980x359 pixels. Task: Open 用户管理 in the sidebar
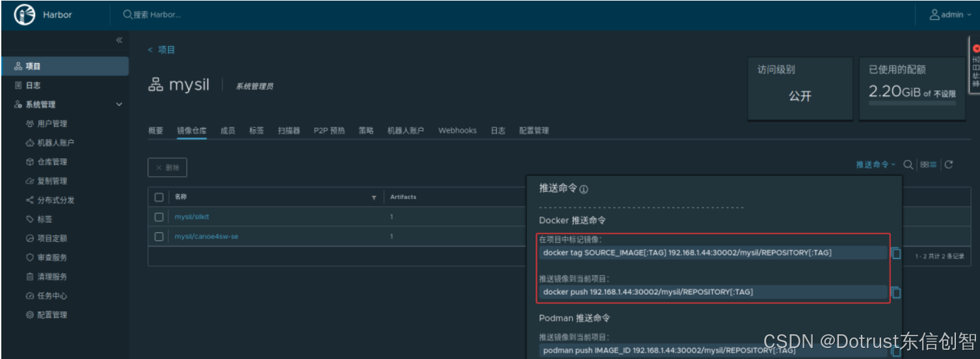[x=52, y=124]
